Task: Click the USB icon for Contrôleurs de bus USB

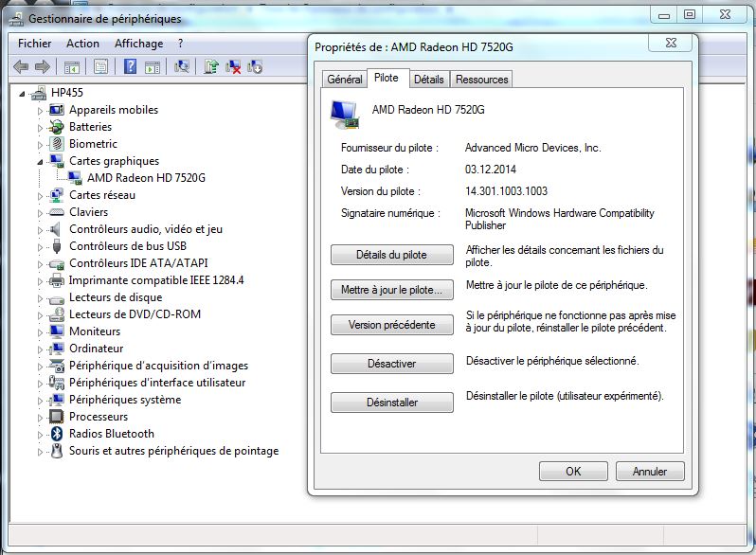Action: tap(57, 246)
